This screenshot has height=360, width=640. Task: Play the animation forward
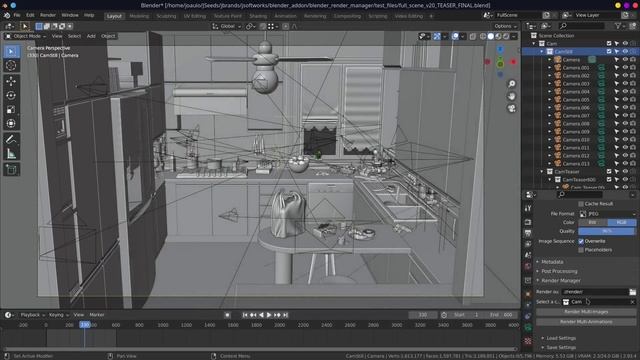pos(269,315)
